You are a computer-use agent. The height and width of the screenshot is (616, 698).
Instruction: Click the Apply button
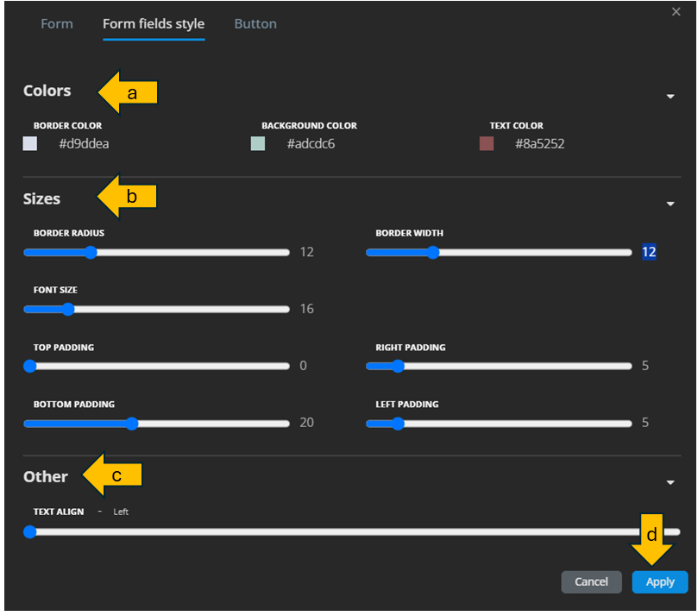click(660, 582)
